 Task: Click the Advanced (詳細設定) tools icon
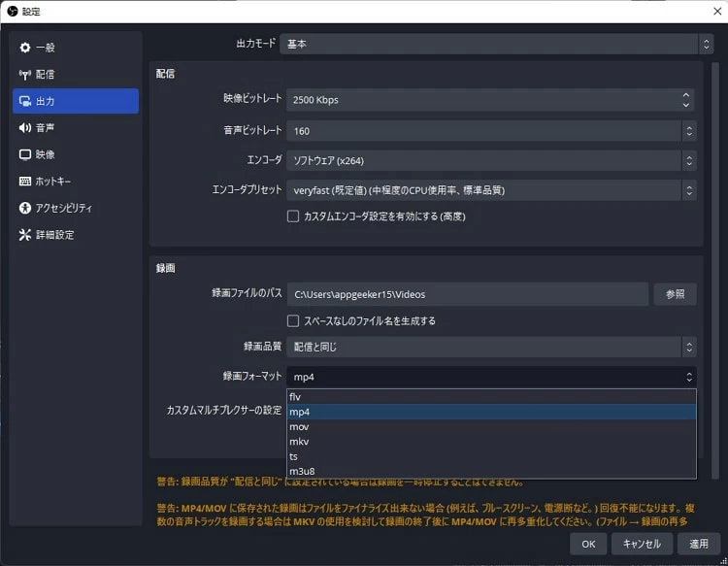25,235
